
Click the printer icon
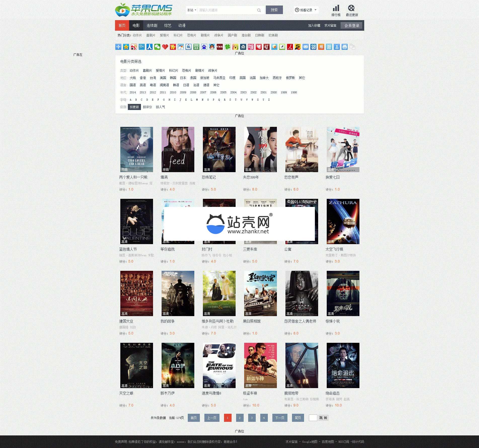pos(344,47)
